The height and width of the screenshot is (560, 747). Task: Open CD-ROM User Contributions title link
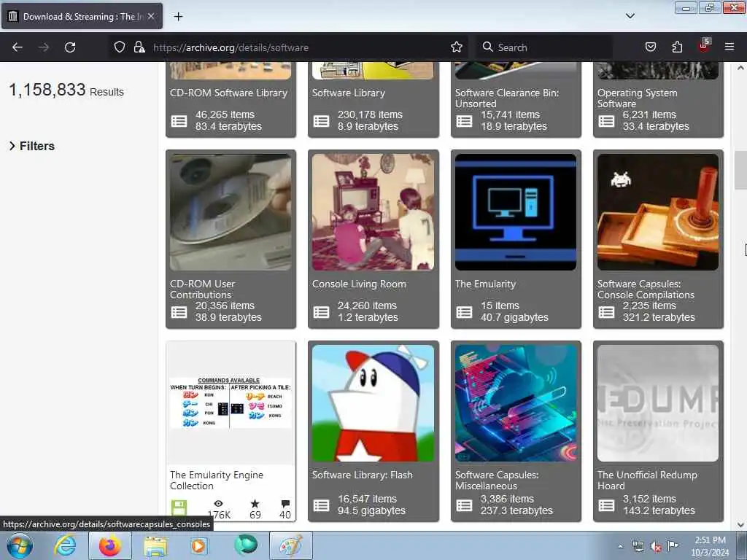(x=203, y=289)
